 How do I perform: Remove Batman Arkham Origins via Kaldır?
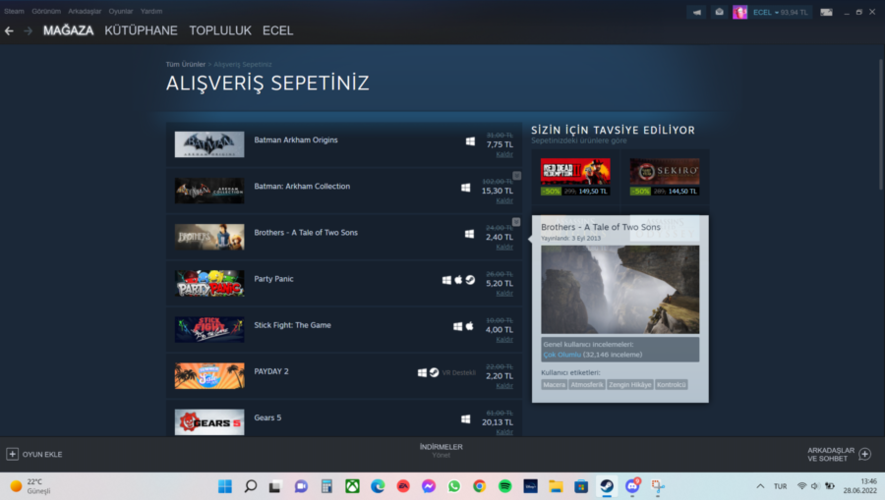[505, 155]
